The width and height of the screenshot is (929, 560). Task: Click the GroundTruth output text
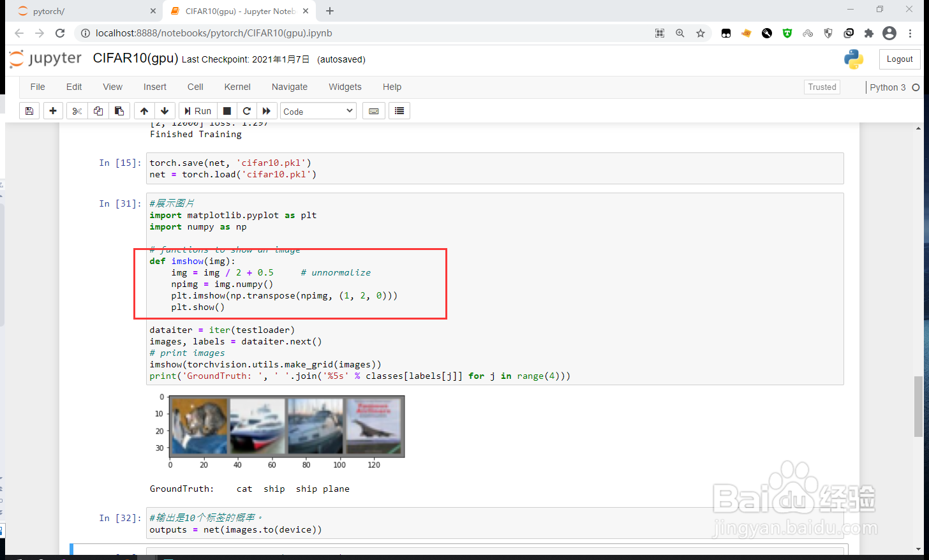(x=249, y=489)
